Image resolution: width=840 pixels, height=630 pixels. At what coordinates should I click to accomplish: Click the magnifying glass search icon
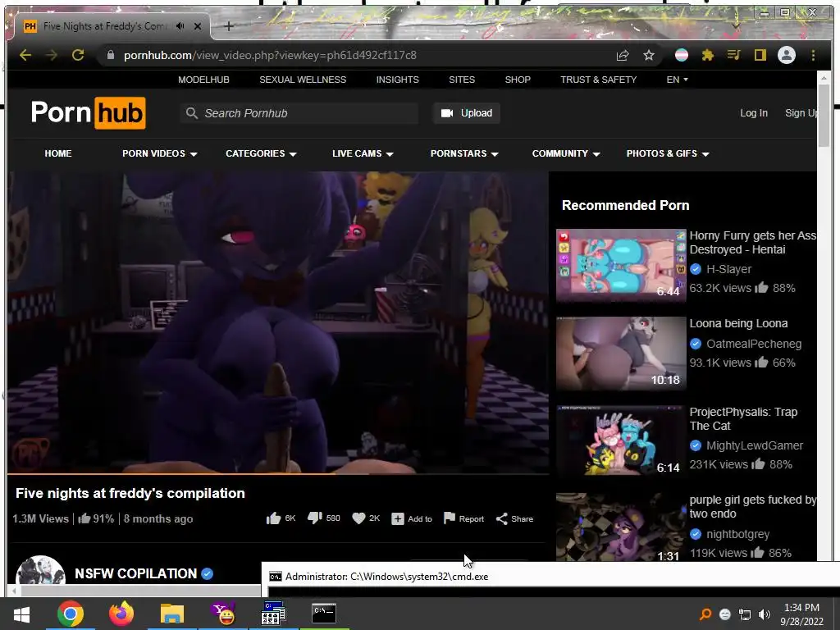[x=191, y=113]
